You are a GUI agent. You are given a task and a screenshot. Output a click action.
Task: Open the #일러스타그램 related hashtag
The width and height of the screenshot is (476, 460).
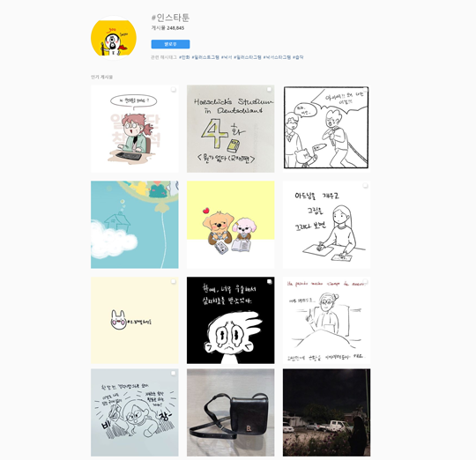[x=248, y=57]
